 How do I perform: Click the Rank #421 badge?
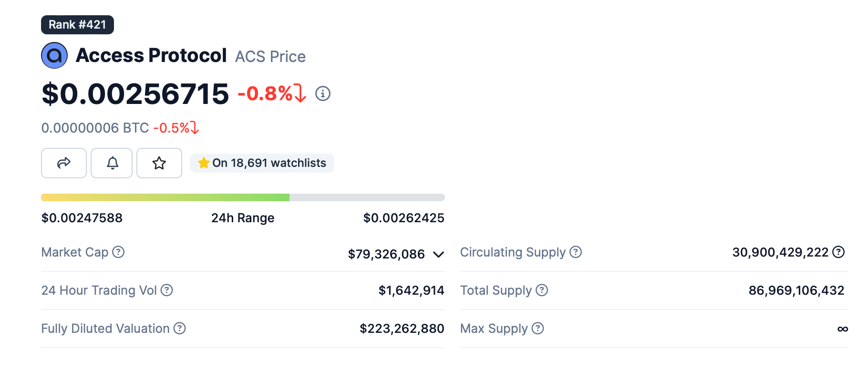pyautogui.click(x=77, y=25)
